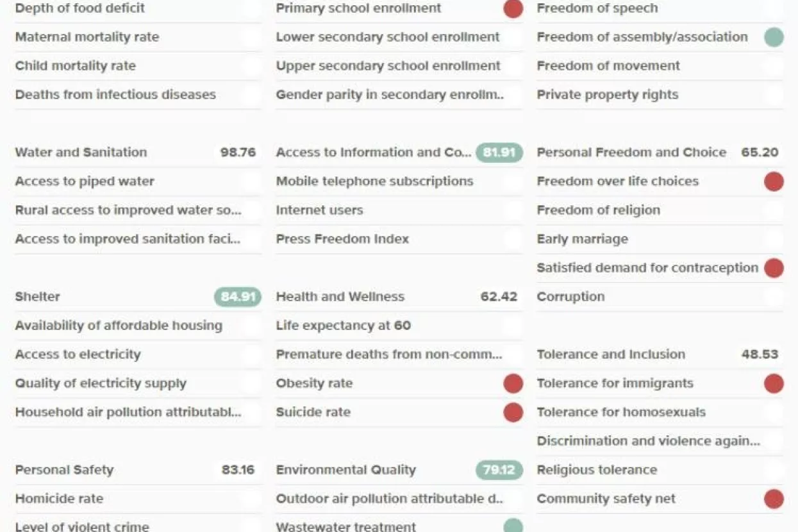The height and width of the screenshot is (532, 798).
Task: Click the 81.91 Access to Information badge
Action: [x=499, y=153]
